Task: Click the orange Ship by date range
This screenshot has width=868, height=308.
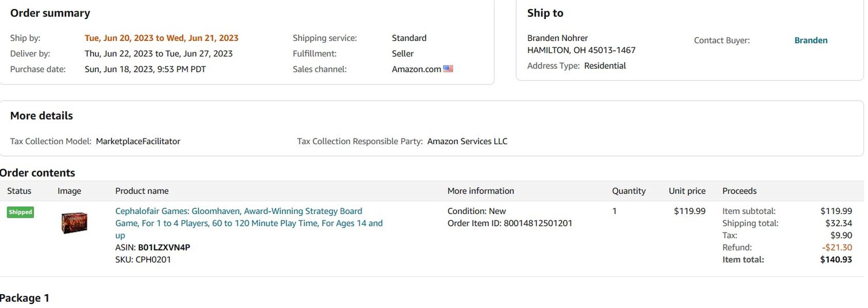Action: [161, 38]
